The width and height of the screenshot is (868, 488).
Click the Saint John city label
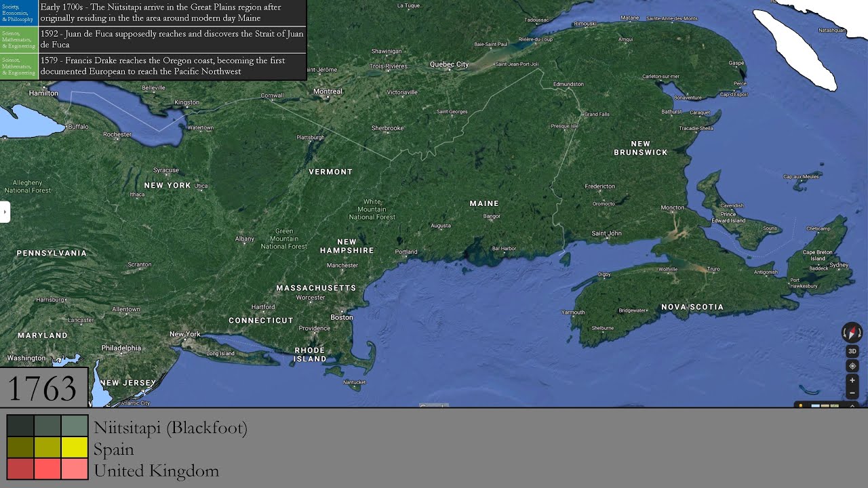[x=606, y=233]
